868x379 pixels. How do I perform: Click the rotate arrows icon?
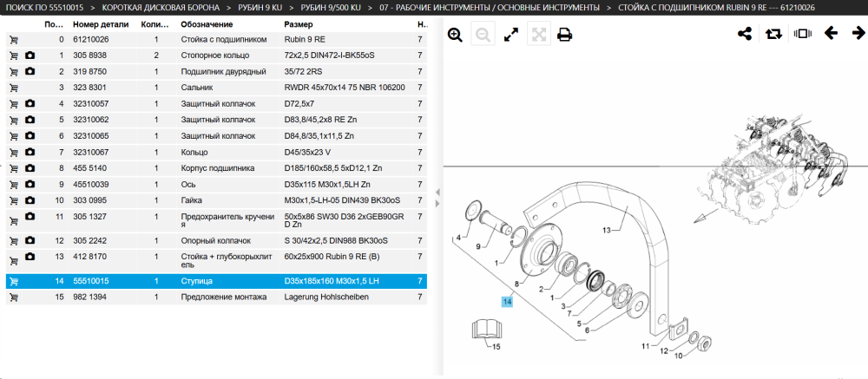(x=773, y=34)
